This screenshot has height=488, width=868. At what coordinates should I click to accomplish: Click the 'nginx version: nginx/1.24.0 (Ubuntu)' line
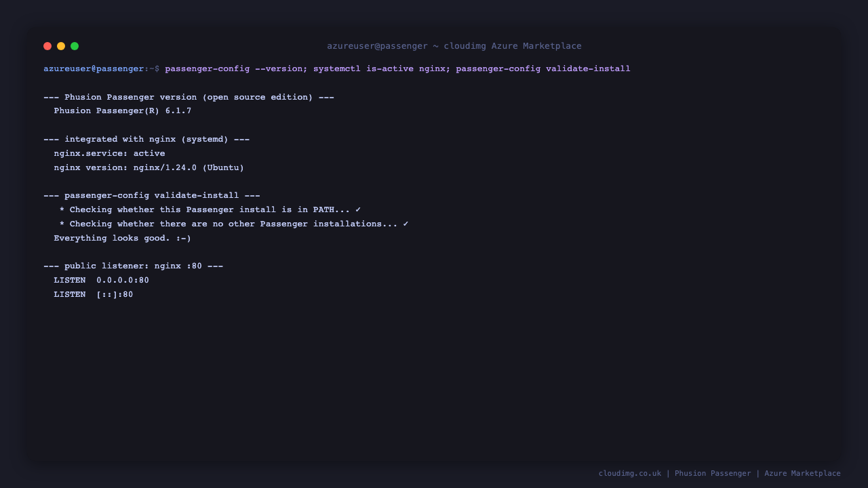(149, 167)
